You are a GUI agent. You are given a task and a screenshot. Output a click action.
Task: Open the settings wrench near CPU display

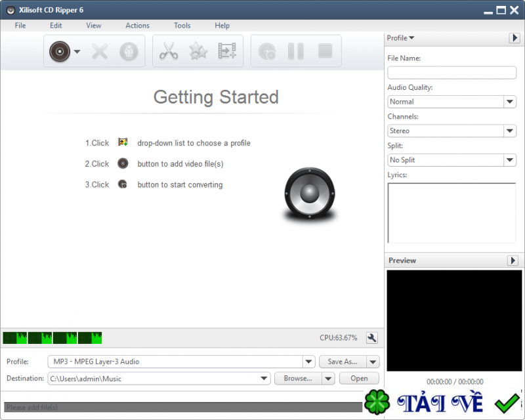(371, 337)
